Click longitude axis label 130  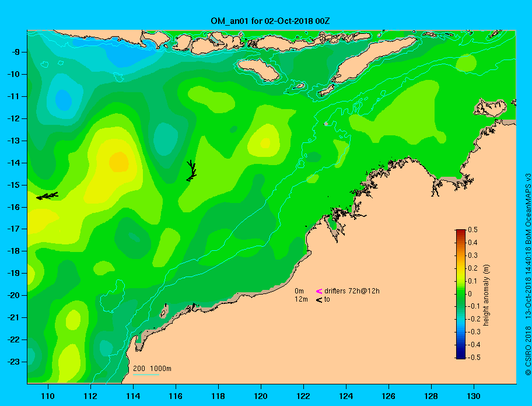pyautogui.click(x=474, y=396)
